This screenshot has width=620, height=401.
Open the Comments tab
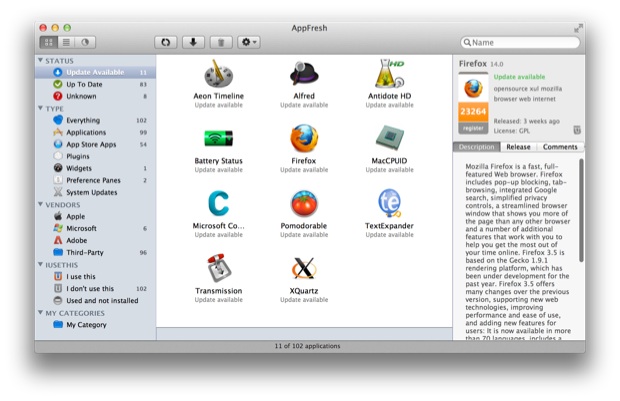coord(560,147)
